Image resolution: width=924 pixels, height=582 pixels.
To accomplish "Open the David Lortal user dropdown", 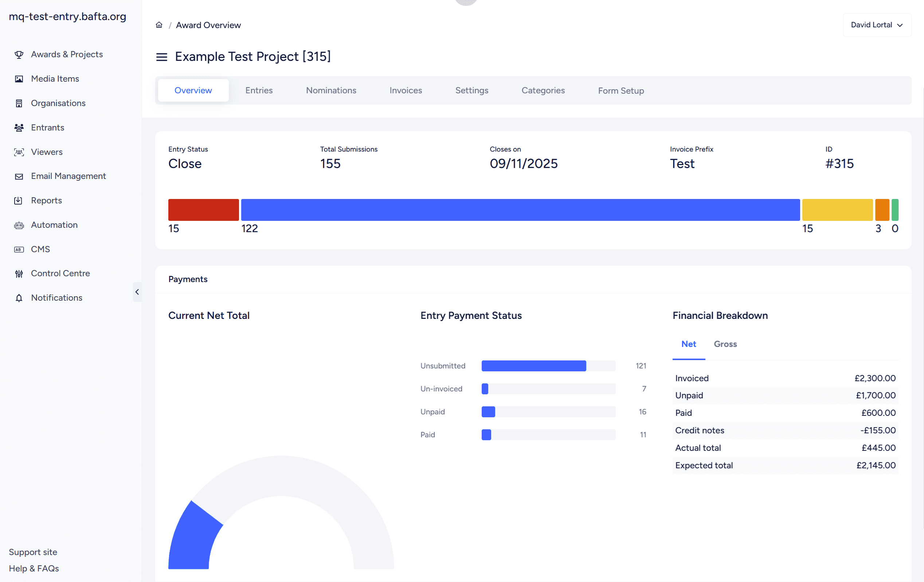I will tap(876, 25).
